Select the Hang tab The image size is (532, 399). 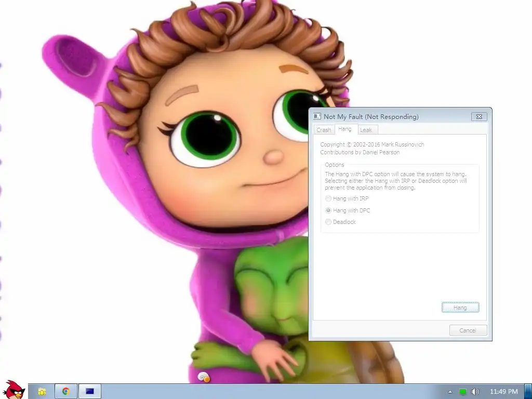click(x=345, y=129)
